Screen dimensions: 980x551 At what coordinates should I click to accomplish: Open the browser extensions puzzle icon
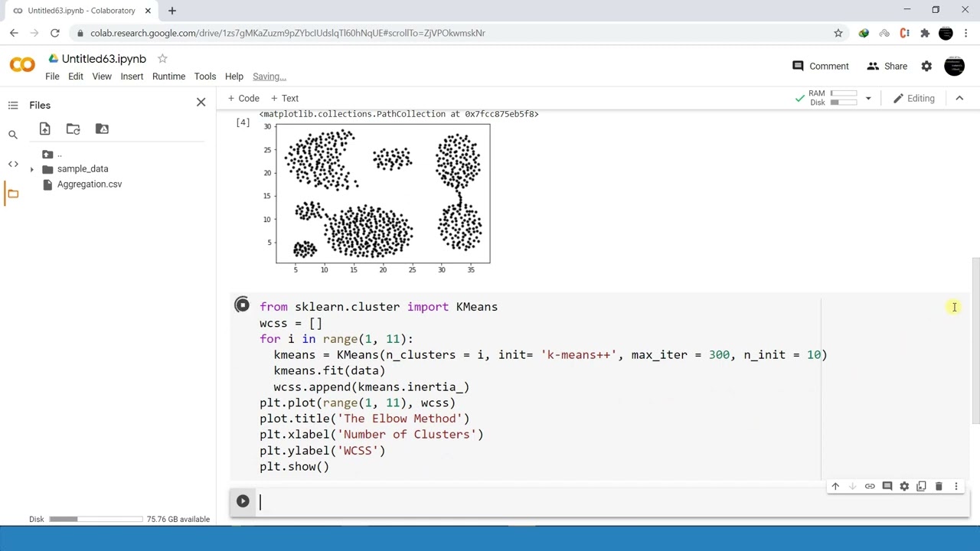pos(925,33)
